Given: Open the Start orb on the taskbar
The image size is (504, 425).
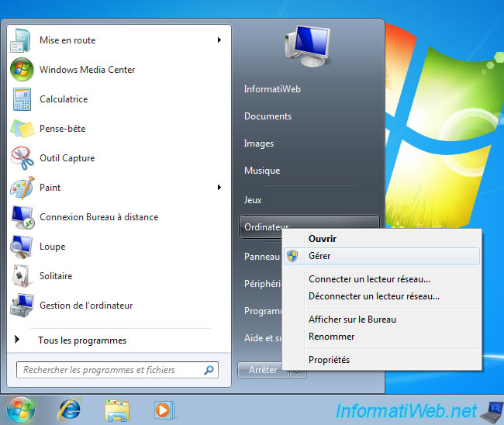Looking at the screenshot, I should click(x=21, y=410).
